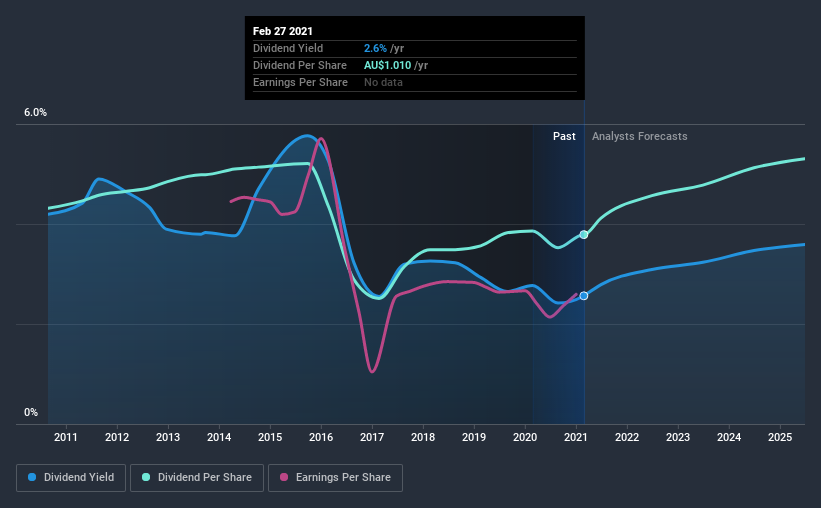Click the 2021 x-axis label

tap(576, 437)
